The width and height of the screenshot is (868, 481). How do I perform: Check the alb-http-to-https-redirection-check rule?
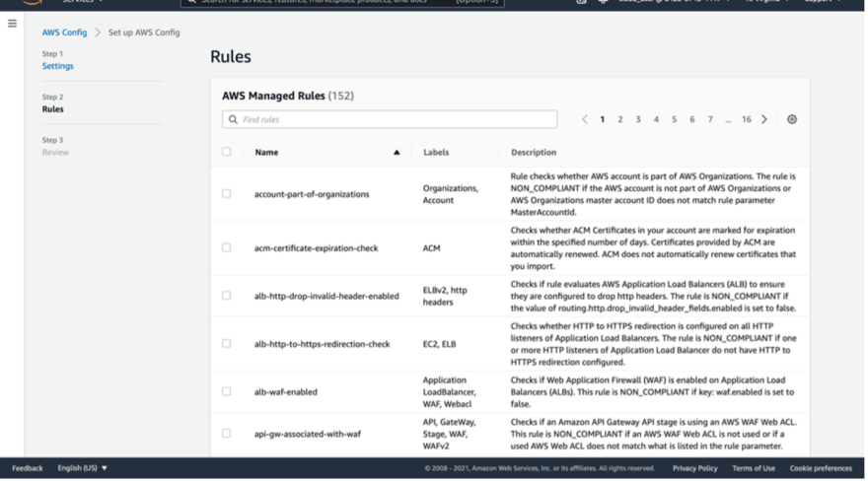227,343
